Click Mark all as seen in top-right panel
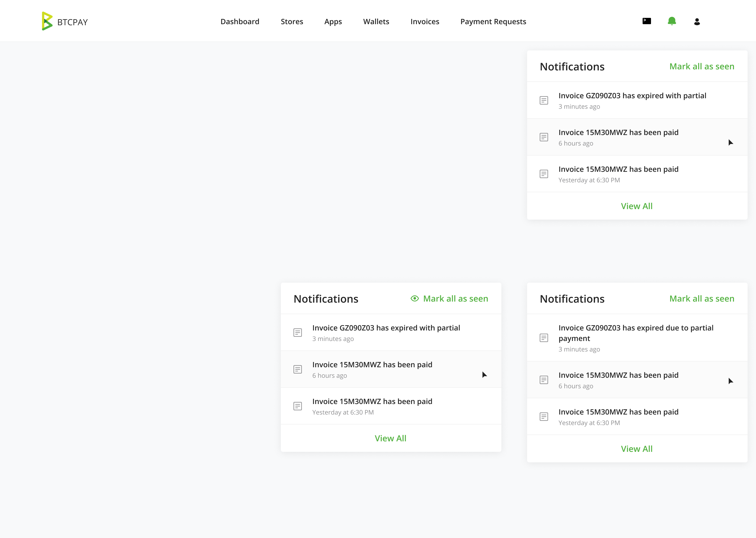The height and width of the screenshot is (538, 756). (x=702, y=66)
